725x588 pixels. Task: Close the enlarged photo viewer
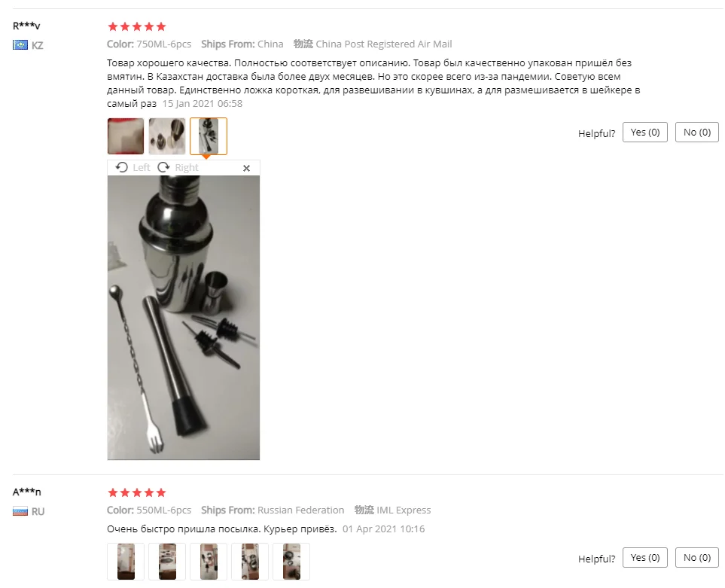coord(246,168)
